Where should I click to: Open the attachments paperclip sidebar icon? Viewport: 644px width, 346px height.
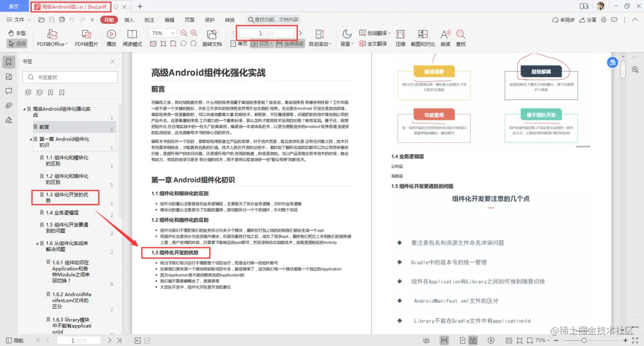point(8,105)
